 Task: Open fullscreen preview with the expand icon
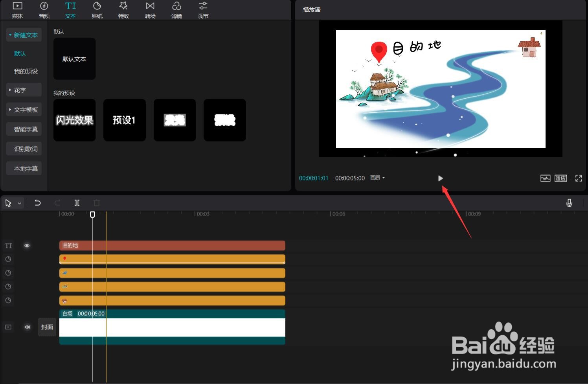[x=578, y=178]
